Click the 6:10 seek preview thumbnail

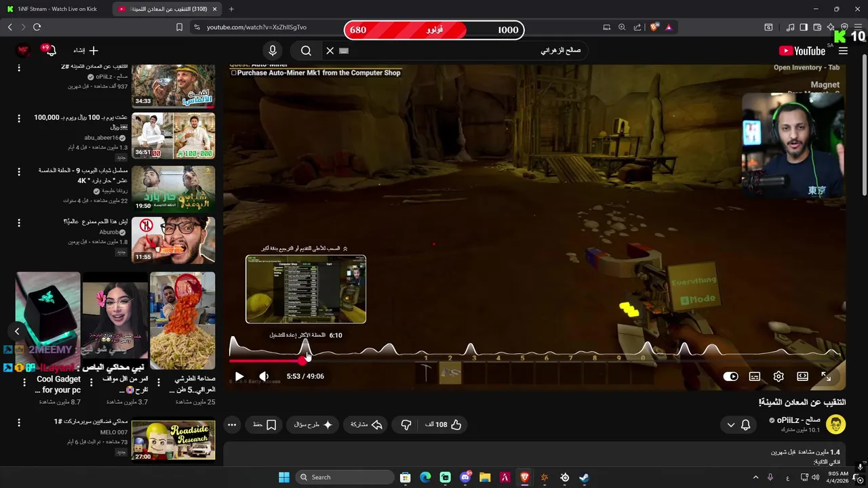point(306,289)
